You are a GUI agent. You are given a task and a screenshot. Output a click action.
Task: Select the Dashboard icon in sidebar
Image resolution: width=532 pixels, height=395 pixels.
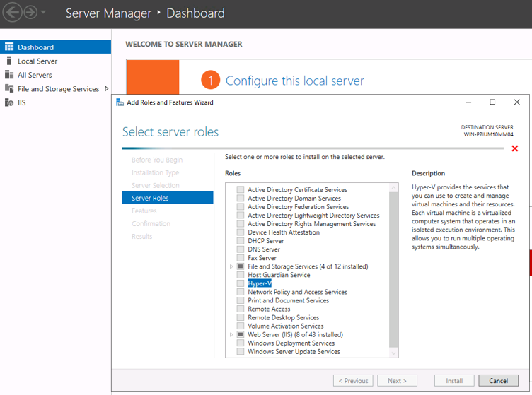pyautogui.click(x=9, y=47)
